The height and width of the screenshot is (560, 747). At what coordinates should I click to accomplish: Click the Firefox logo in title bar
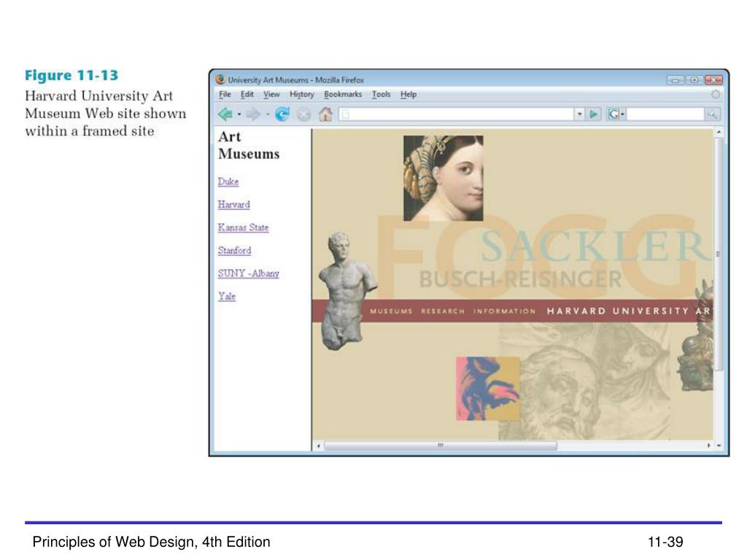(220, 79)
